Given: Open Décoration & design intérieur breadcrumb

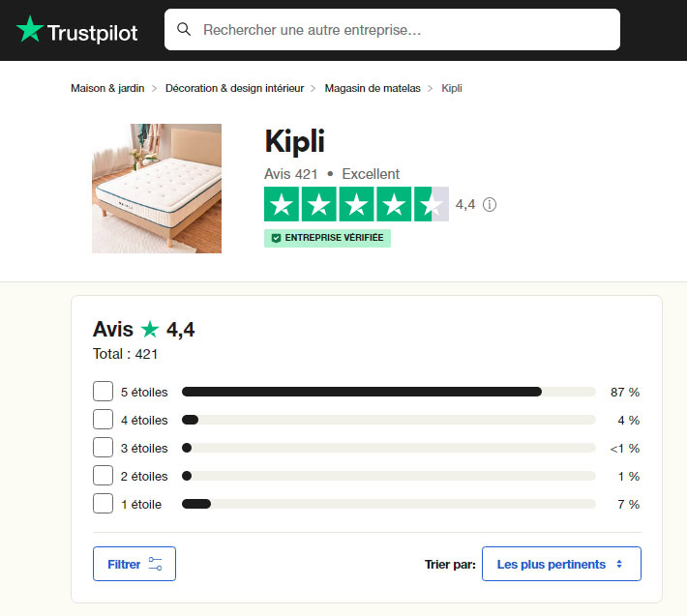Looking at the screenshot, I should [x=234, y=88].
